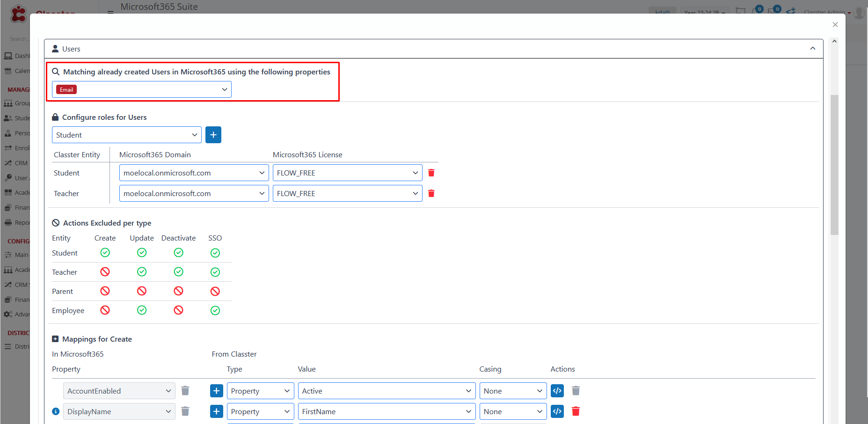Open Student Microsoft365 Domain dropdown
This screenshot has height=424, width=868.
[194, 173]
